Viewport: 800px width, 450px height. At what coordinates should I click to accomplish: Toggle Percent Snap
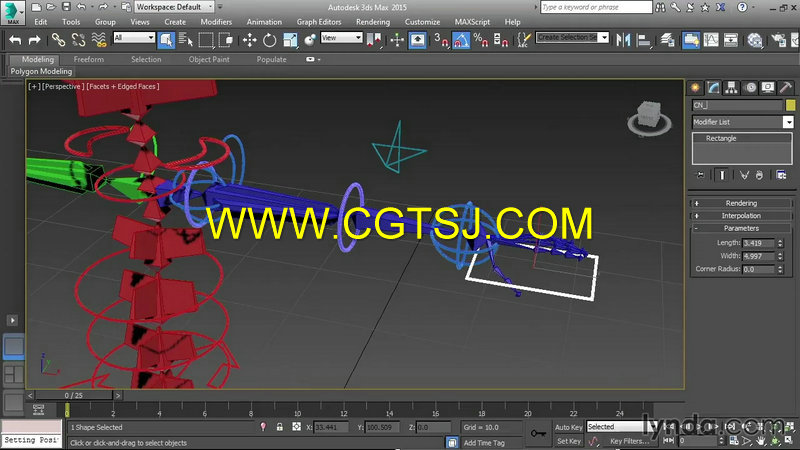(481, 40)
